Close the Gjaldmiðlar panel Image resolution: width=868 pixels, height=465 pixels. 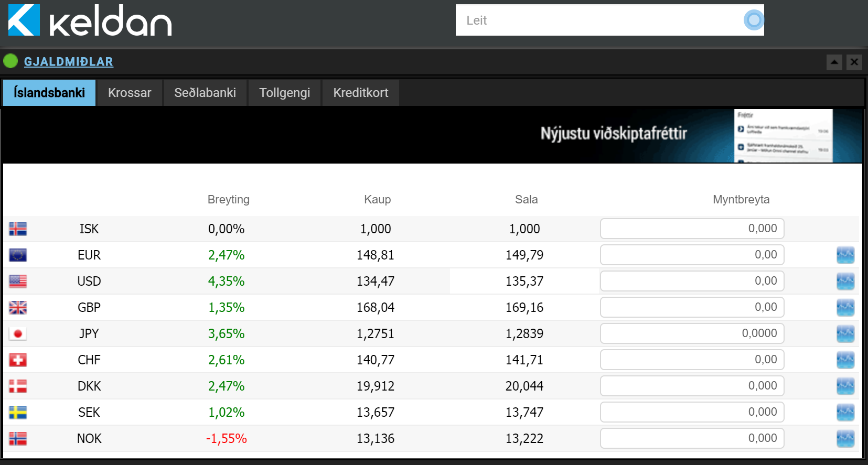tap(854, 62)
